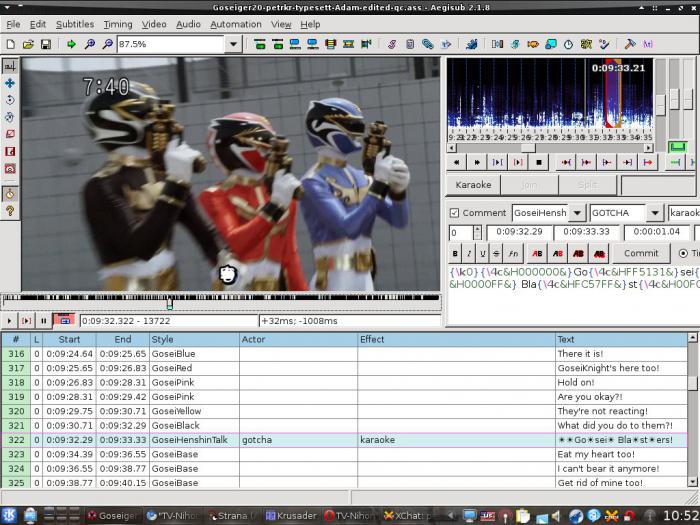This screenshot has height=525, width=700.
Task: Select the Drag subtitles tool in video sidebar
Action: pyautogui.click(x=10, y=83)
